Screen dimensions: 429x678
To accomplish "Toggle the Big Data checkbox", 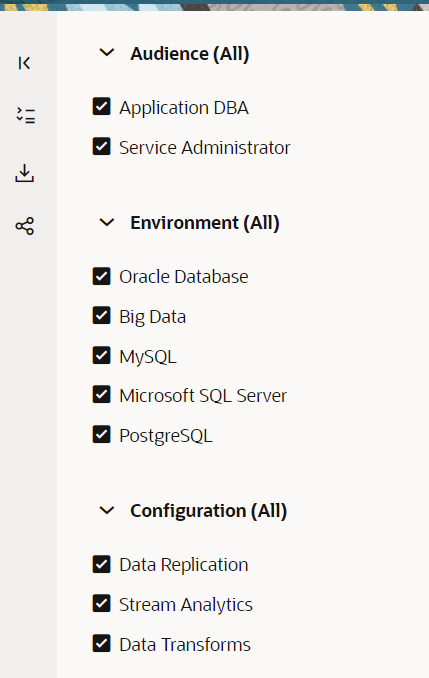I will [x=102, y=316].
